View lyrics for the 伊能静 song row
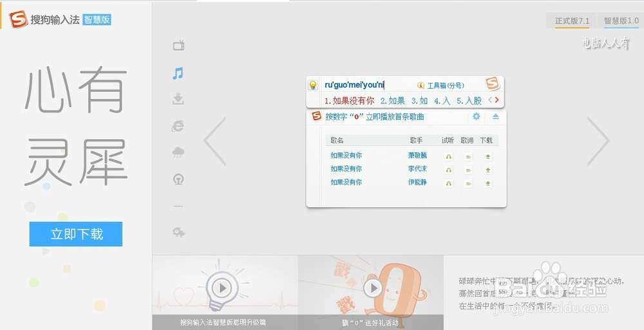Screen dimensions: 644x330 tap(468, 183)
